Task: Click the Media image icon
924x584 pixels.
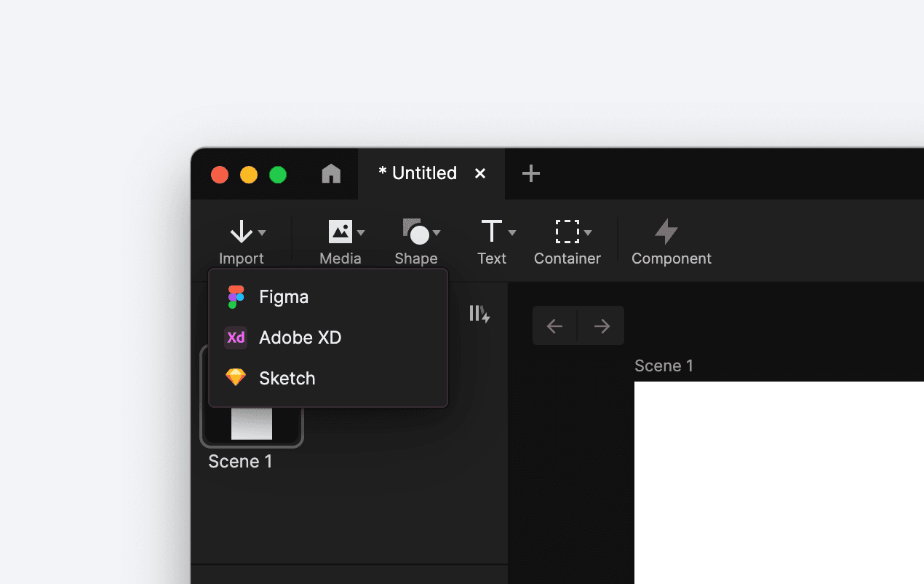Action: tap(339, 230)
